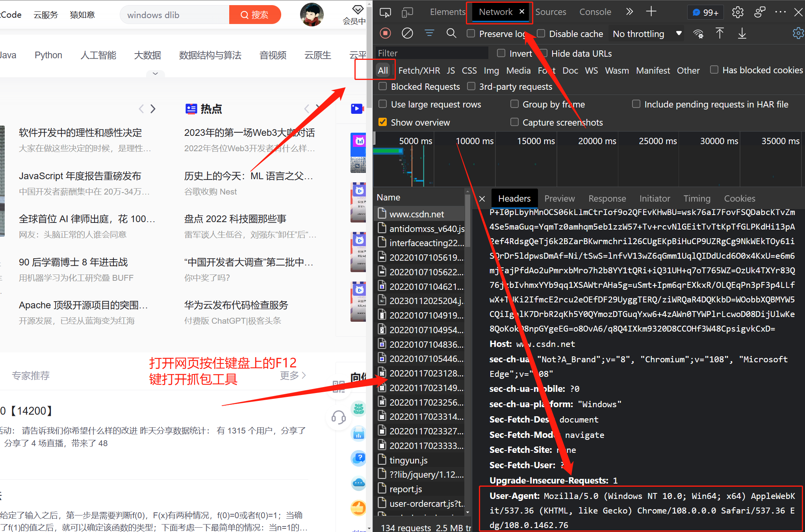
Task: Select the Fetch/XHR filter type
Action: tap(419, 70)
